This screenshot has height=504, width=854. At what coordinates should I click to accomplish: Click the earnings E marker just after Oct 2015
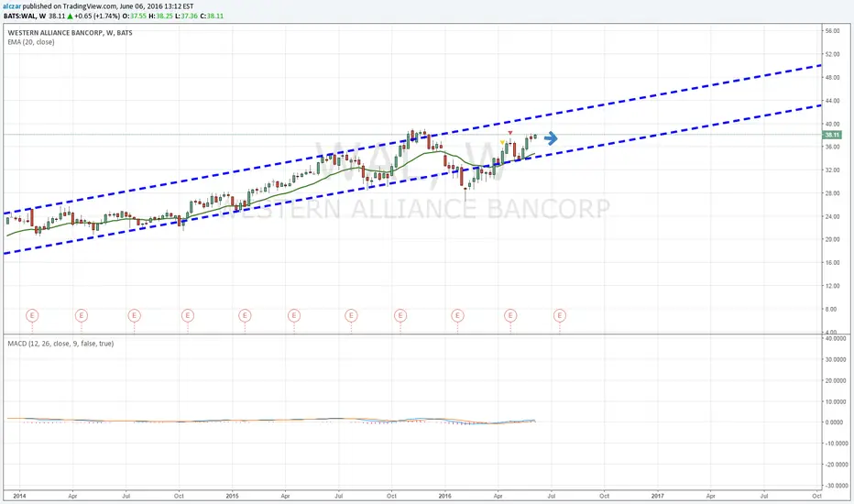click(400, 315)
